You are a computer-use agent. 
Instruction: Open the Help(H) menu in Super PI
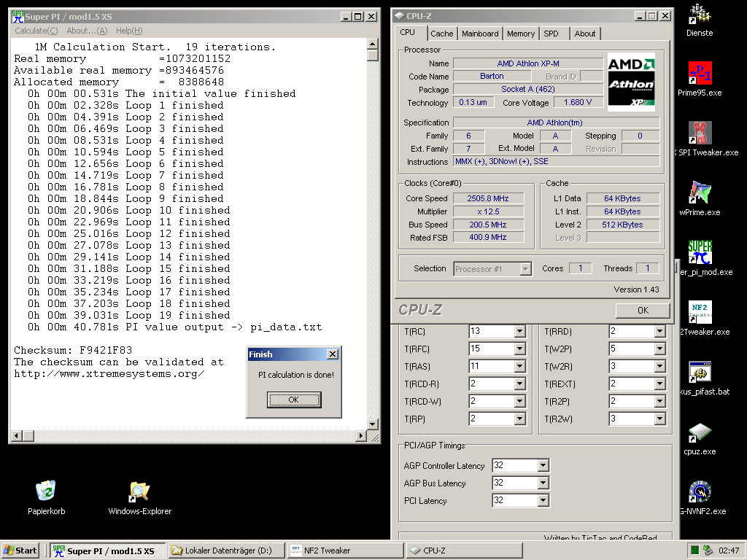[x=129, y=31]
